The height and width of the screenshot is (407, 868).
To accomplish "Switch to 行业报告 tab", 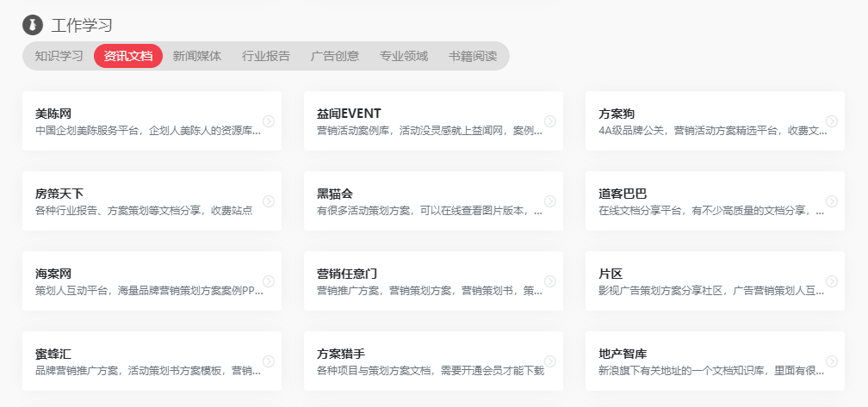I will coord(266,56).
